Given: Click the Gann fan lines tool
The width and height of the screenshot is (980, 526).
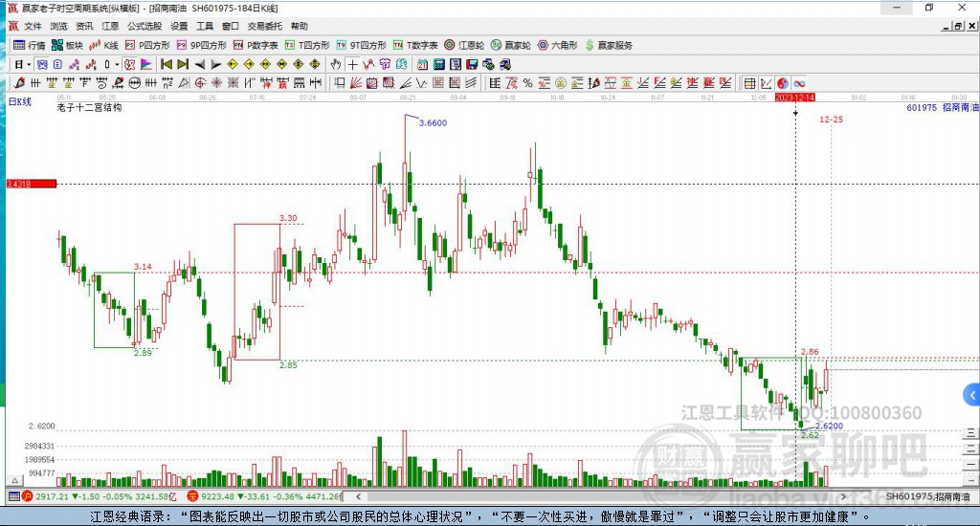Looking at the screenshot, I should click(356, 83).
